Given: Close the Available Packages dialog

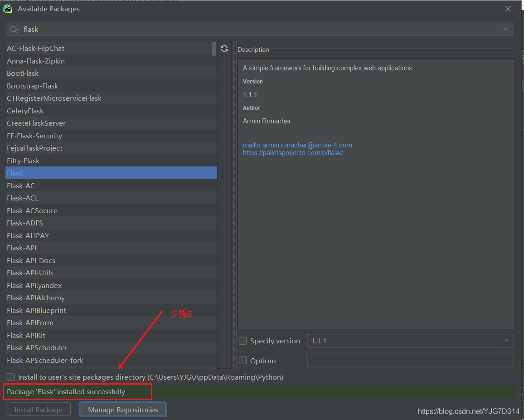Looking at the screenshot, I should pyautogui.click(x=508, y=9).
